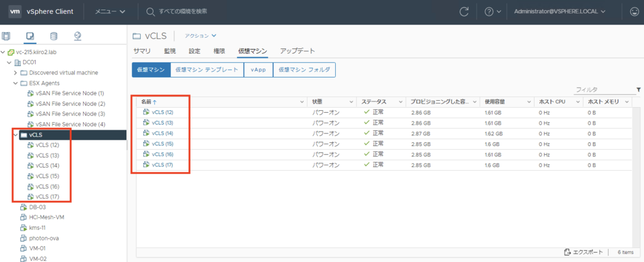Viewport: 644px width, 262px height.
Task: Open the Storage inventory view icon
Action: pyautogui.click(x=53, y=36)
